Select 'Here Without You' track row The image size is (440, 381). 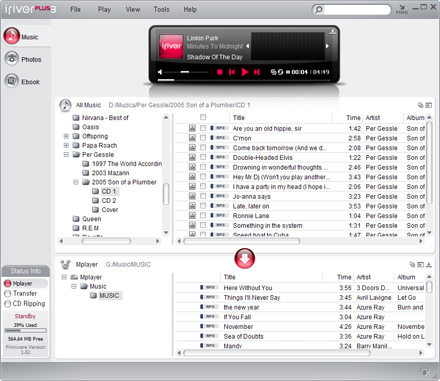pyautogui.click(x=299, y=288)
